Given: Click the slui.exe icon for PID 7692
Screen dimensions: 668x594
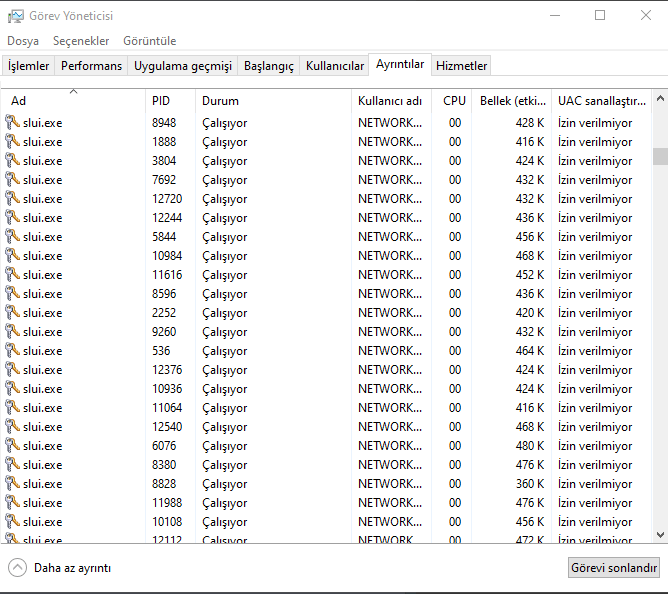Looking at the screenshot, I should 12,180.
